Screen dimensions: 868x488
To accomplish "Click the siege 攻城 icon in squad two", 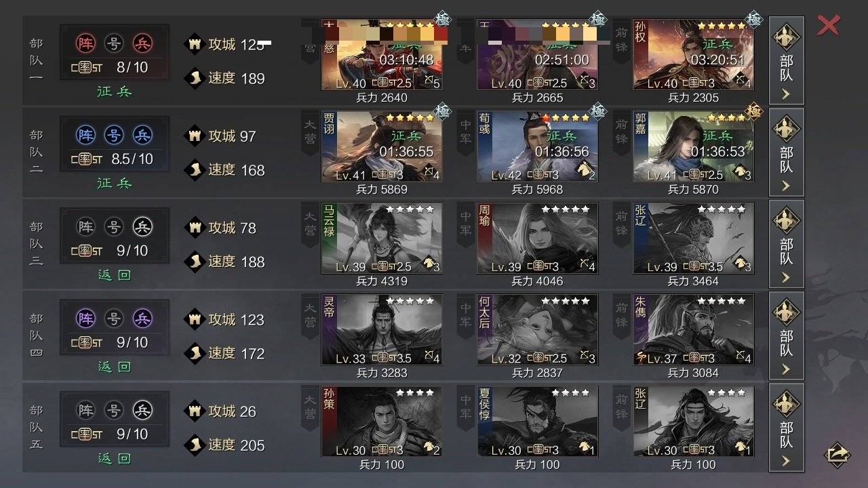I will click(195, 136).
